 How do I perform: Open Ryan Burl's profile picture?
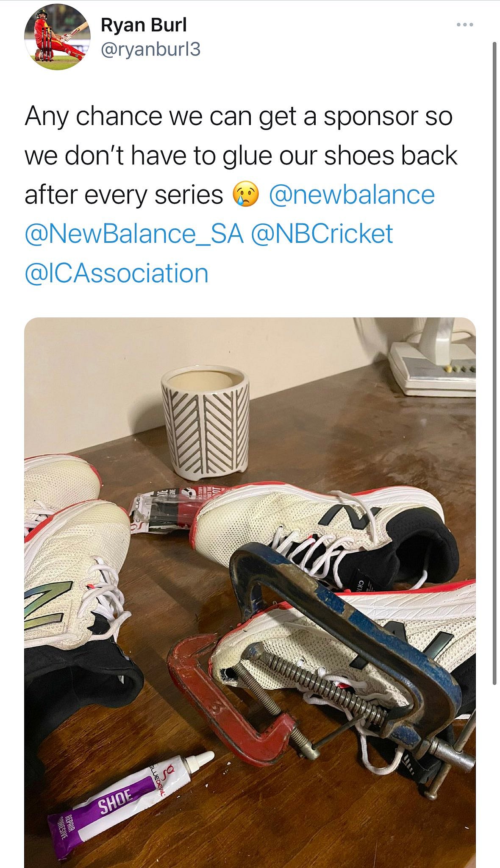click(x=58, y=38)
